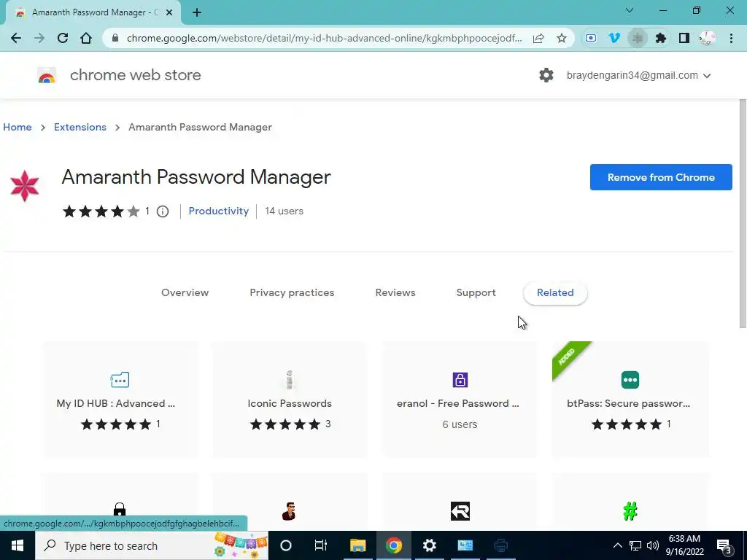747x560 pixels.
Task: Go back to the previous page
Action: click(x=16, y=38)
